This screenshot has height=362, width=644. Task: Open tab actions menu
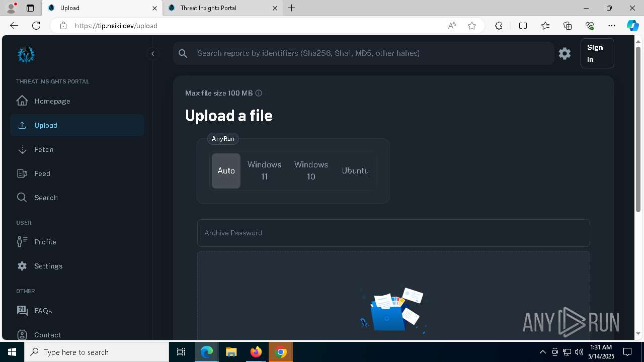click(x=30, y=8)
